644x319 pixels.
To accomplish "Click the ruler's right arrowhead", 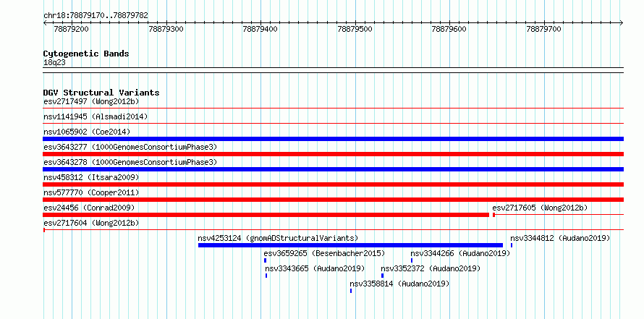I will [x=622, y=23].
